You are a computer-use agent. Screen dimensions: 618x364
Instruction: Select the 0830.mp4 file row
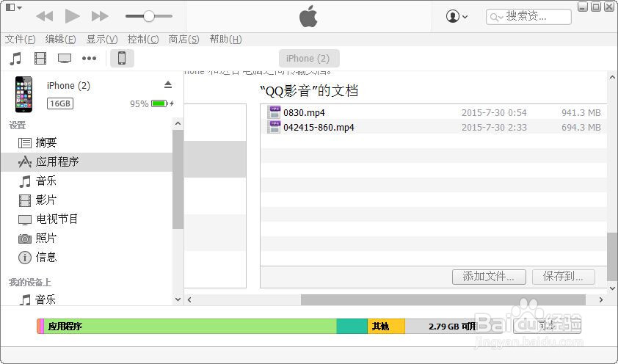point(433,113)
